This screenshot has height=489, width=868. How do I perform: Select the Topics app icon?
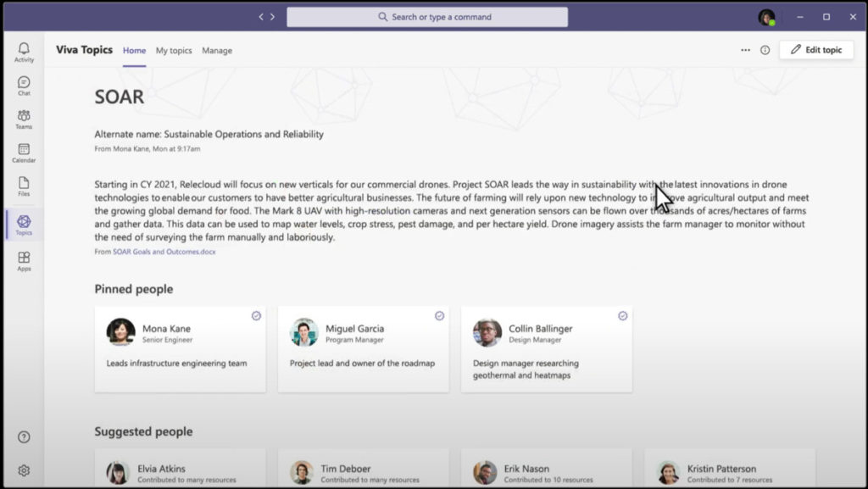(x=24, y=225)
